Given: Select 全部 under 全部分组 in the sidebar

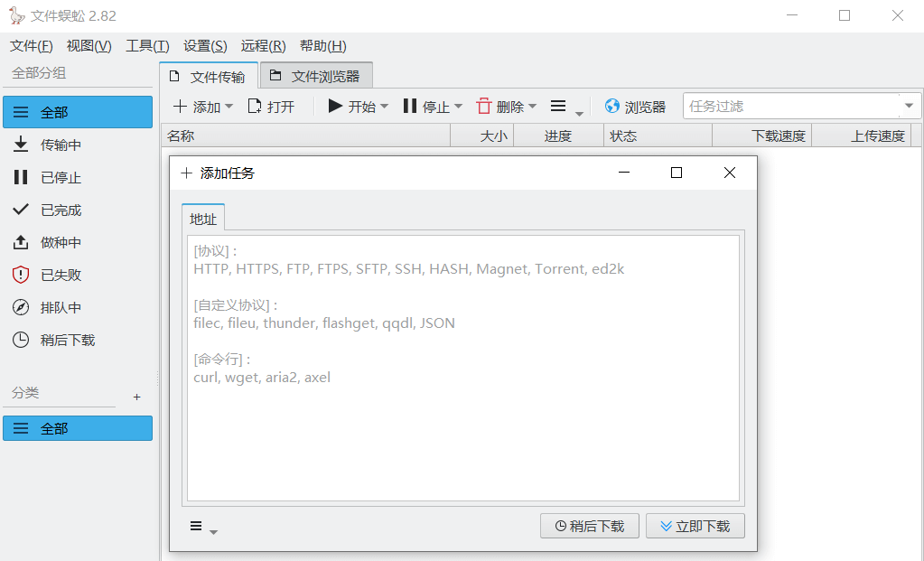Looking at the screenshot, I should tap(78, 112).
